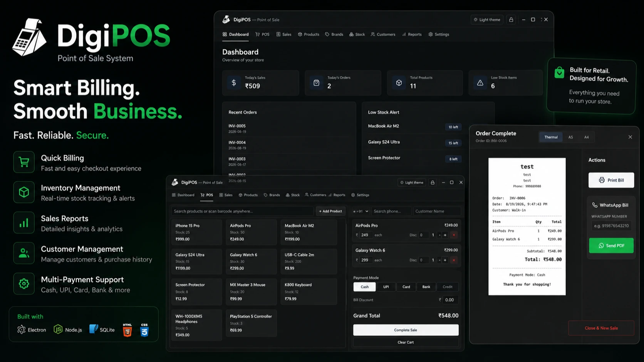
Task: Click the Brands tag icon in the Dashboard window
Action: 327,34
